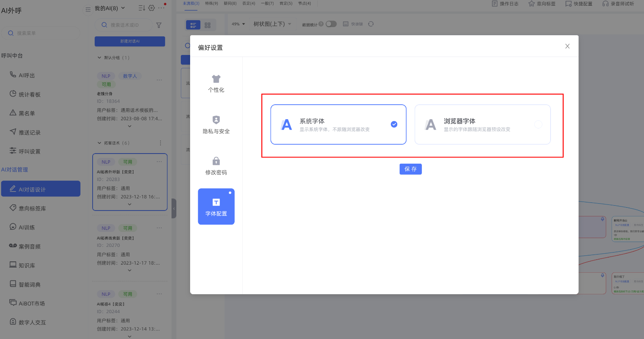Select the 系统字体 system font option
This screenshot has height=339, width=644.
point(338,124)
